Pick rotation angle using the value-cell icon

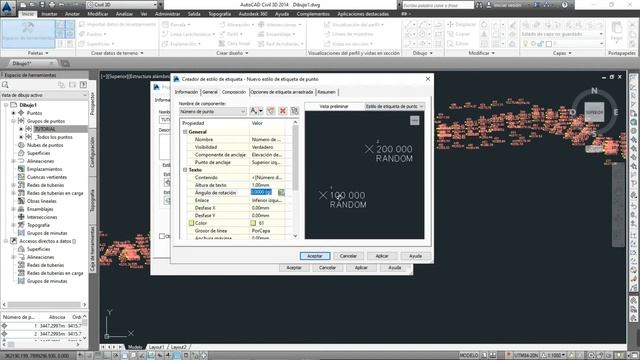(x=281, y=192)
